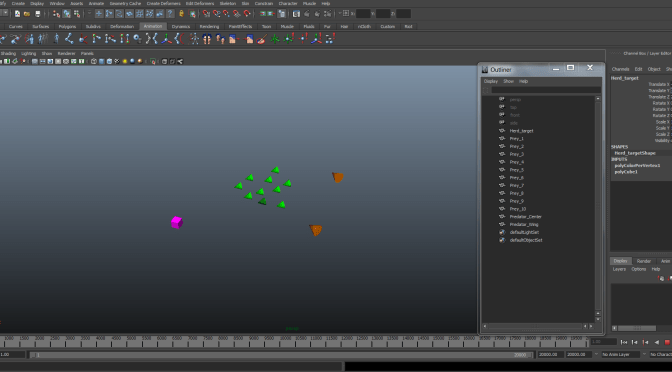
Task: Open the No Character Set dropdown
Action: coord(660,354)
